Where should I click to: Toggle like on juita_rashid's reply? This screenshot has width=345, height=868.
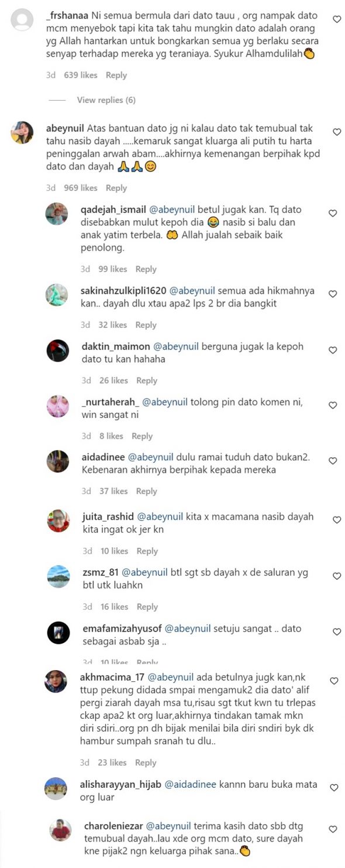pyautogui.click(x=337, y=520)
